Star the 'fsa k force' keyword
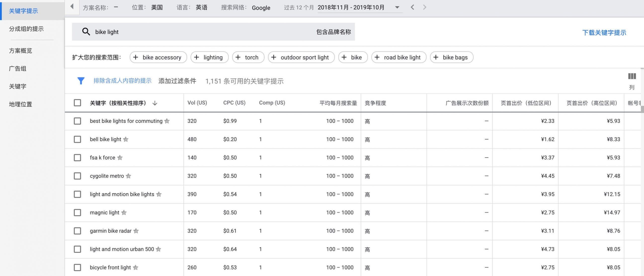Image resolution: width=644 pixels, height=276 pixels. [120, 158]
